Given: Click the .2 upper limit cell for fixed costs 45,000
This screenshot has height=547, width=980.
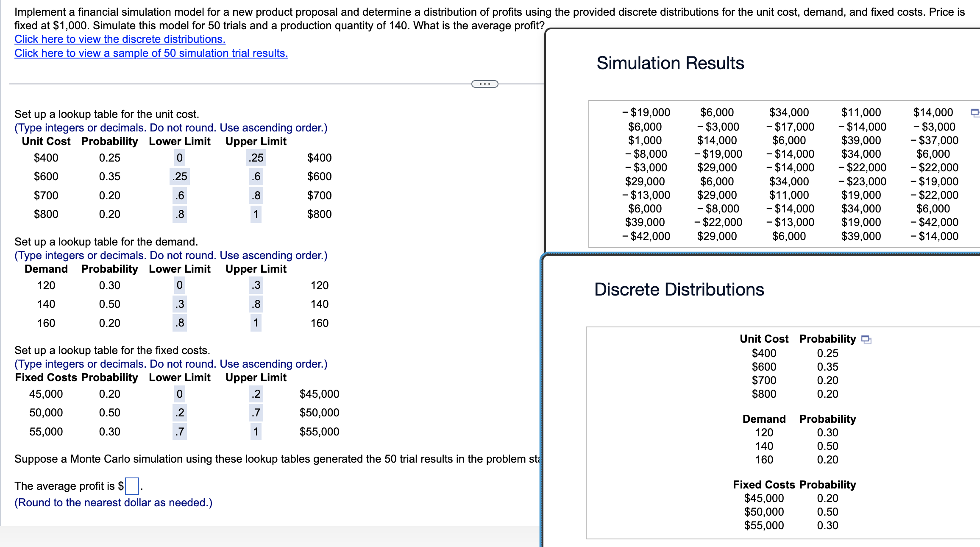Looking at the screenshot, I should pyautogui.click(x=256, y=394).
